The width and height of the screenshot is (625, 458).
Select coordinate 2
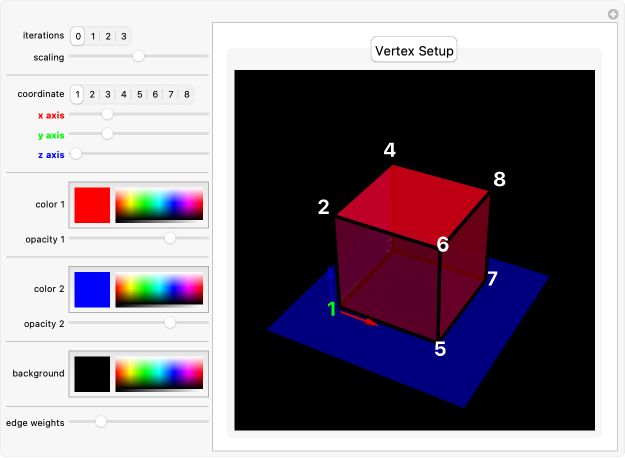click(x=92, y=94)
